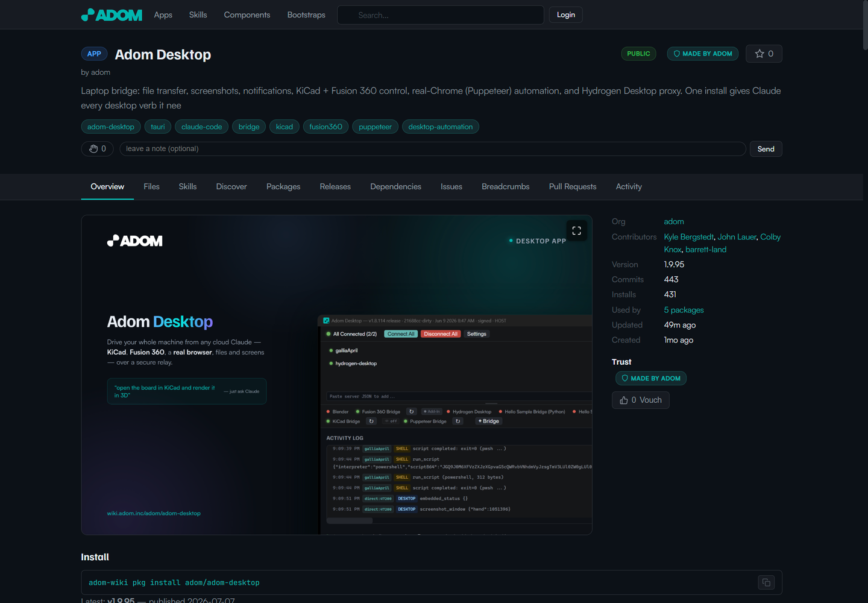This screenshot has width=868, height=603.
Task: Open the Pull Requests tab
Action: click(572, 187)
